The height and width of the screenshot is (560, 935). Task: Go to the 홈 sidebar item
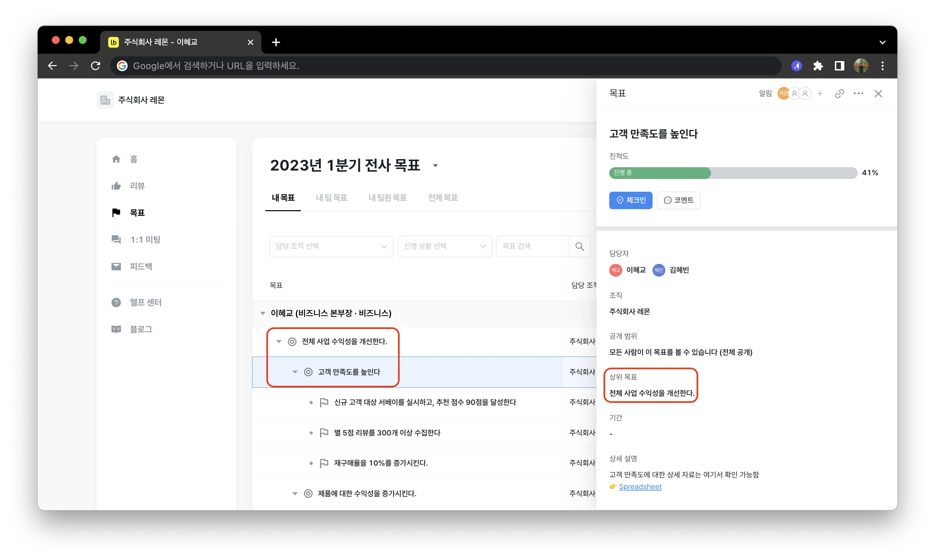125,159
